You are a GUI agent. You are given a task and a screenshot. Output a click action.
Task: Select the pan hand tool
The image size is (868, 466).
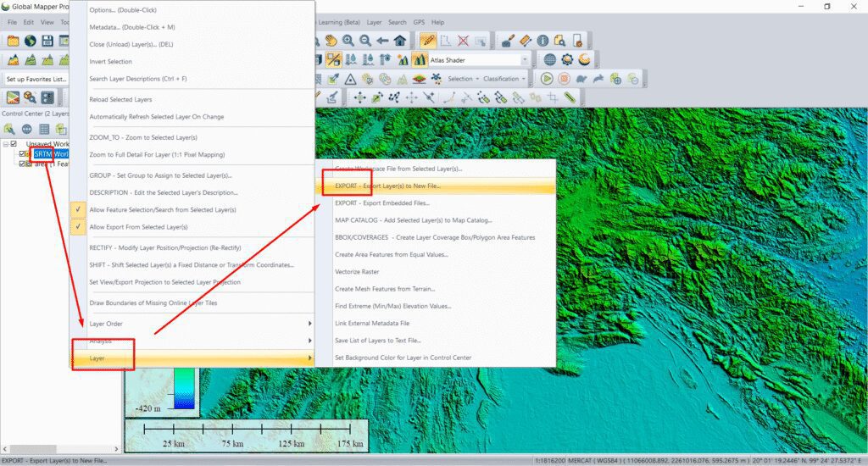(x=331, y=41)
